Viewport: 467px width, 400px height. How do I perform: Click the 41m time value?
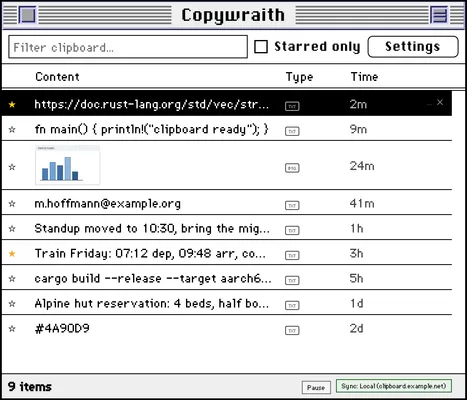point(362,203)
